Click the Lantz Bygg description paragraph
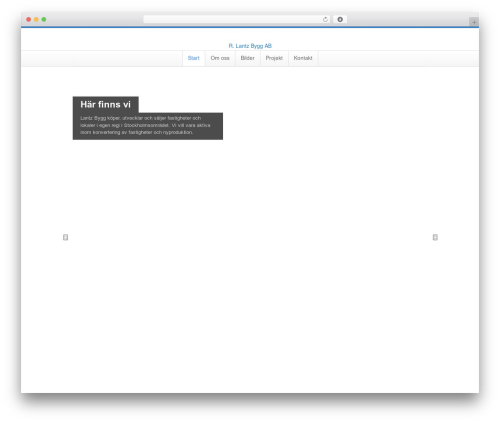The width and height of the screenshot is (500, 423). point(145,125)
